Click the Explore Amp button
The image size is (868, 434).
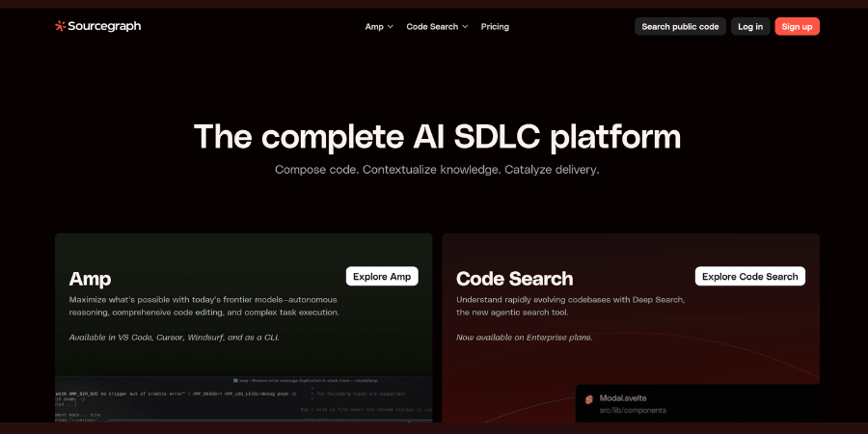tap(382, 277)
